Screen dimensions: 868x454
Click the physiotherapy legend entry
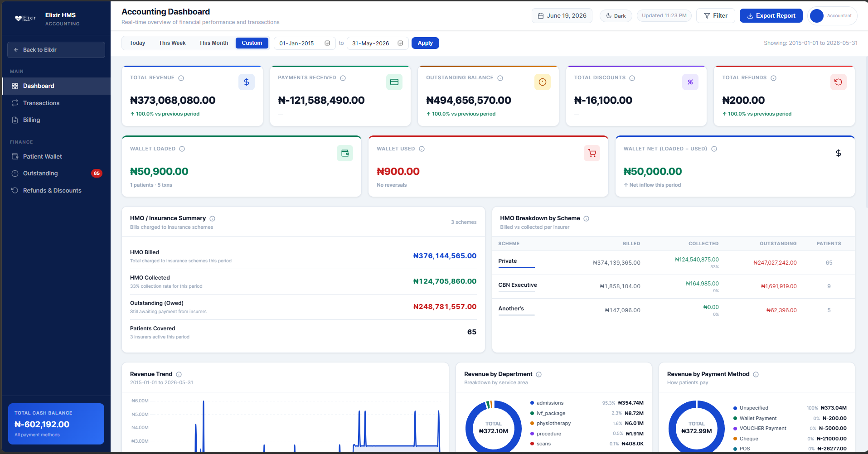pyautogui.click(x=587, y=423)
